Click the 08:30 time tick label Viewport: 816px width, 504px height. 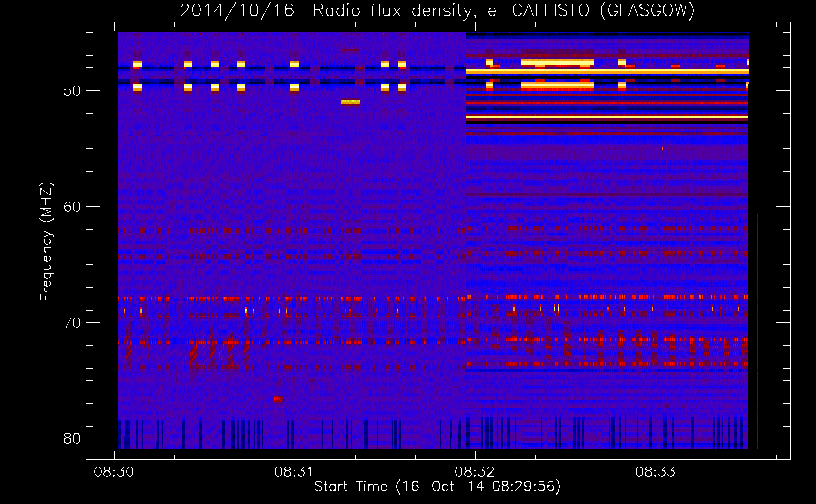[113, 472]
